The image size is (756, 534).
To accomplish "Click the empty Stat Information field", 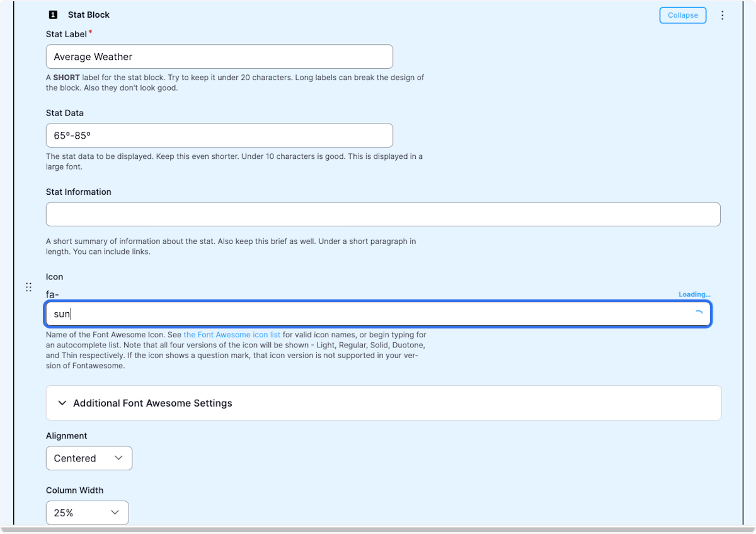I will pyautogui.click(x=383, y=214).
